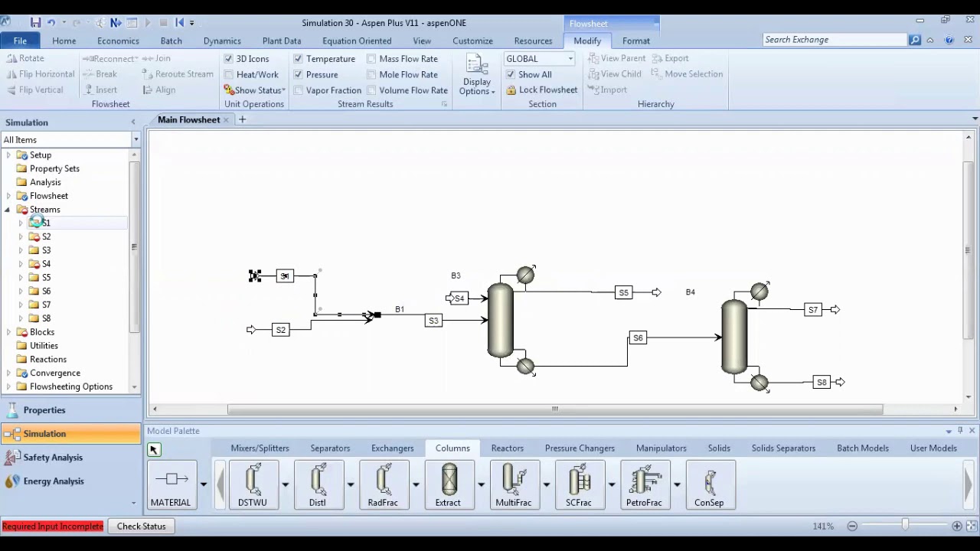Close the Main Flowsheet tab

coord(226,120)
